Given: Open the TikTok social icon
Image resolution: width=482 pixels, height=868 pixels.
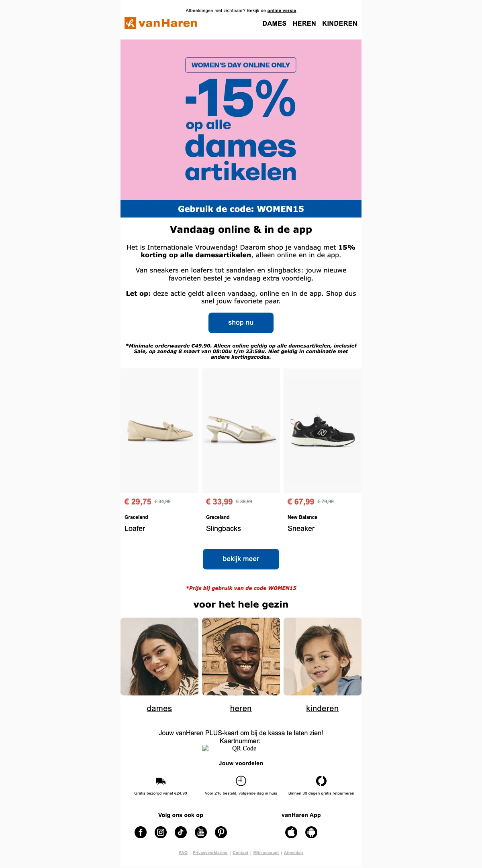Looking at the screenshot, I should point(181,832).
